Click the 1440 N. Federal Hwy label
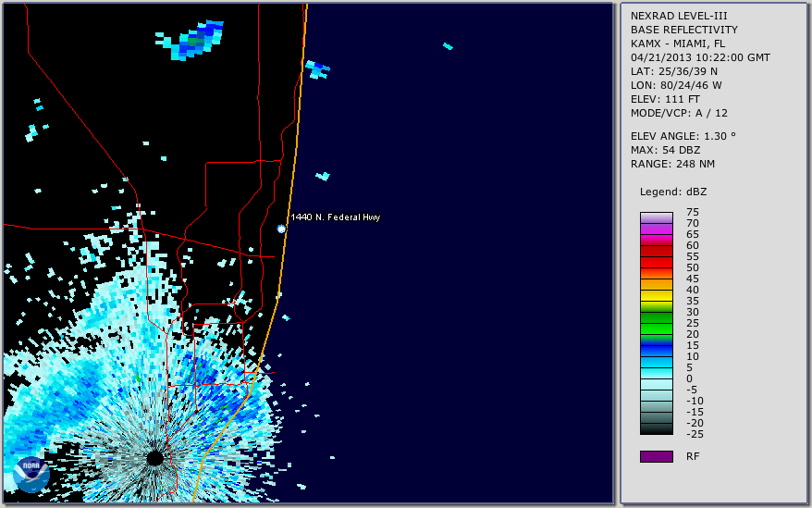812x508 pixels. coord(335,217)
